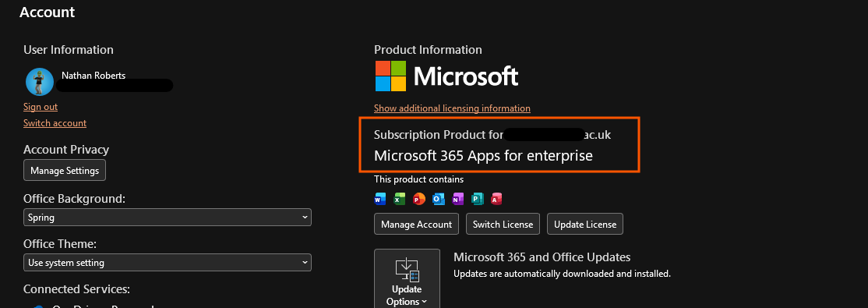This screenshot has width=868, height=308.
Task: Click Nathan Roberts profile avatar
Action: point(39,82)
